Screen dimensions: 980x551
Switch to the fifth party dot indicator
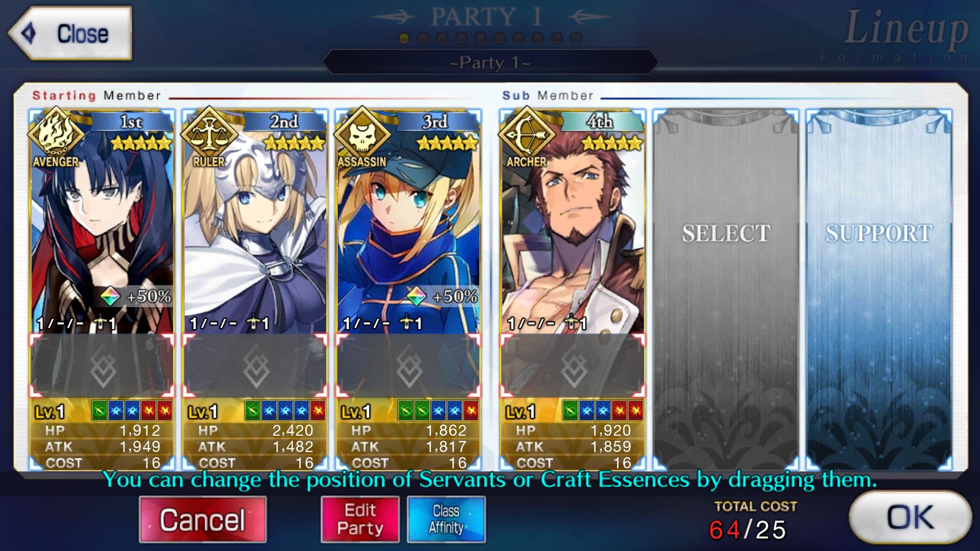(x=480, y=38)
